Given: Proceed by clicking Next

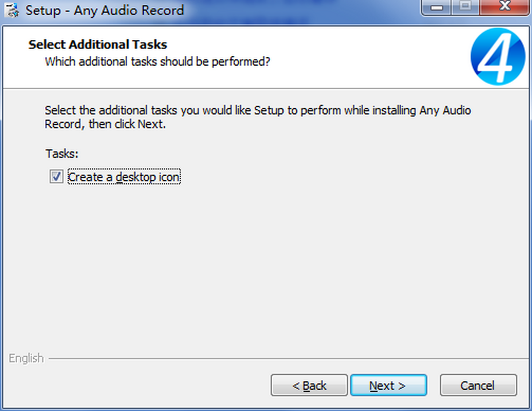Looking at the screenshot, I should (x=388, y=385).
